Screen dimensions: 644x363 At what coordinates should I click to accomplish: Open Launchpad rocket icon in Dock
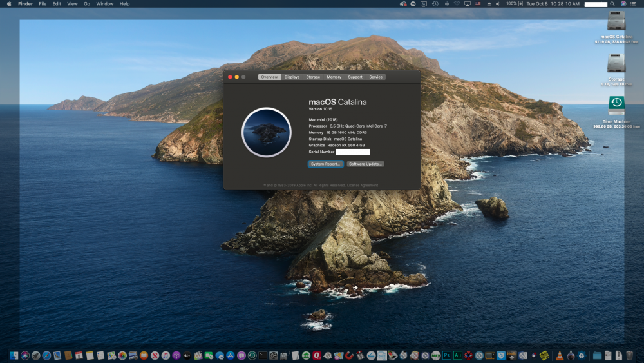point(35,356)
